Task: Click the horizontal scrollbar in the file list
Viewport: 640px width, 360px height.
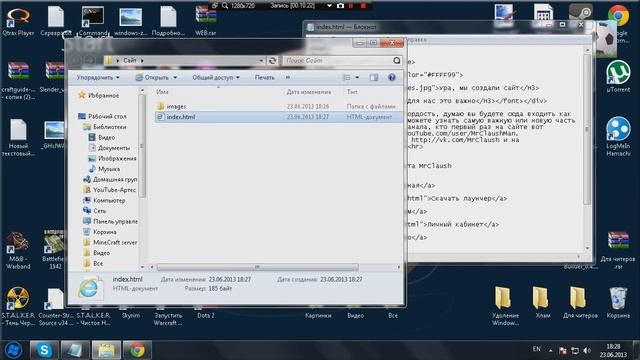Action: tap(258, 267)
